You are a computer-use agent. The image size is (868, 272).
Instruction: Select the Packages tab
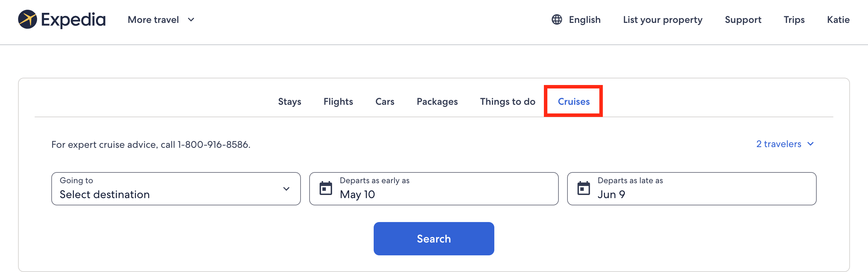[x=437, y=102]
